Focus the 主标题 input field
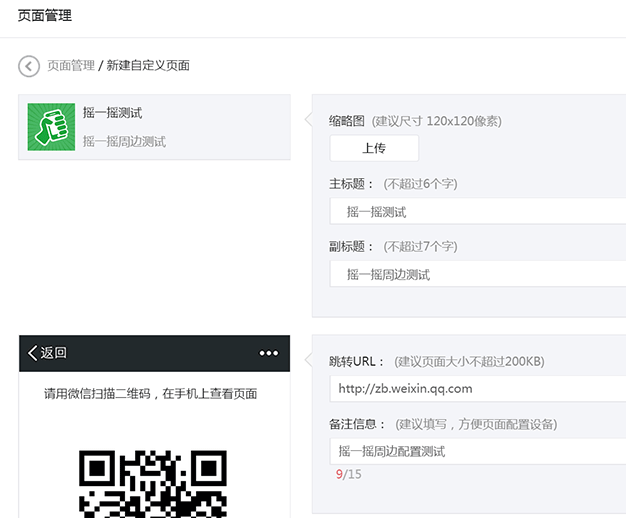The image size is (626, 518). [478, 211]
